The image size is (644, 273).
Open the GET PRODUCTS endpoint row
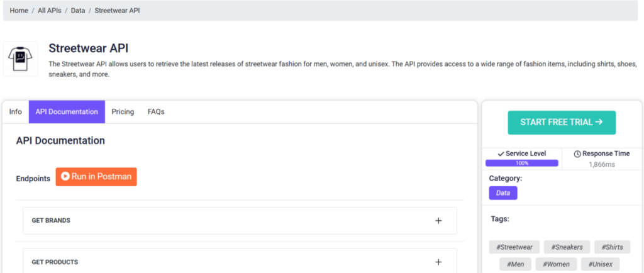240,262
